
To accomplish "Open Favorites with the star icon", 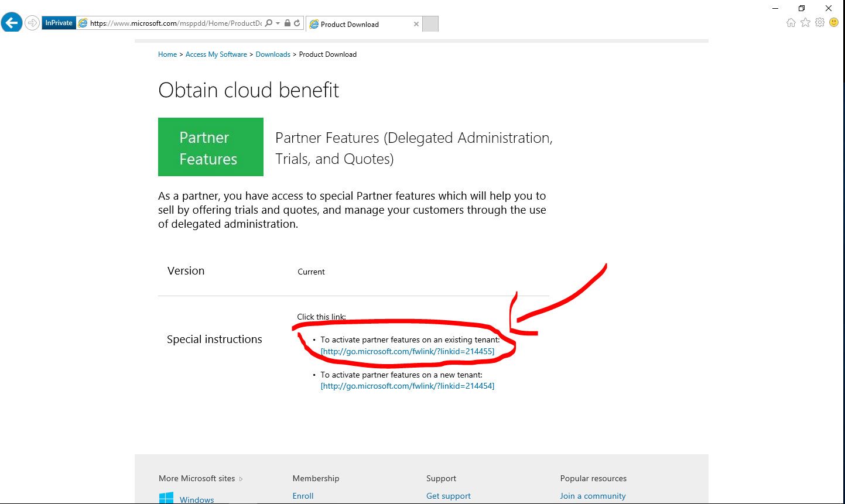I will pos(806,23).
